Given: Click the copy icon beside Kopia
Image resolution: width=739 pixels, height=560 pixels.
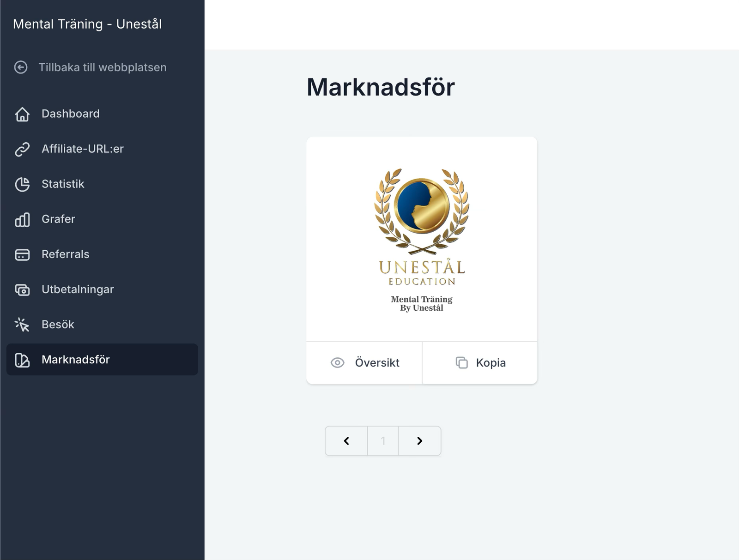Looking at the screenshot, I should [461, 363].
